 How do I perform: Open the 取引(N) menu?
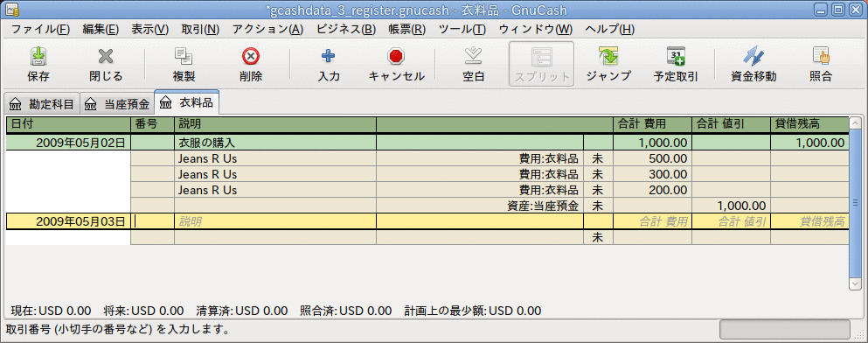[x=200, y=30]
